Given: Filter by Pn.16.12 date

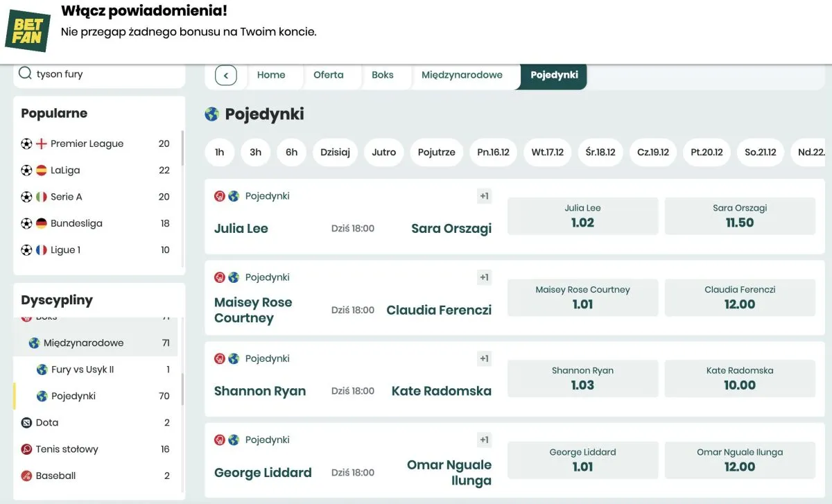Looking at the screenshot, I should pos(493,152).
